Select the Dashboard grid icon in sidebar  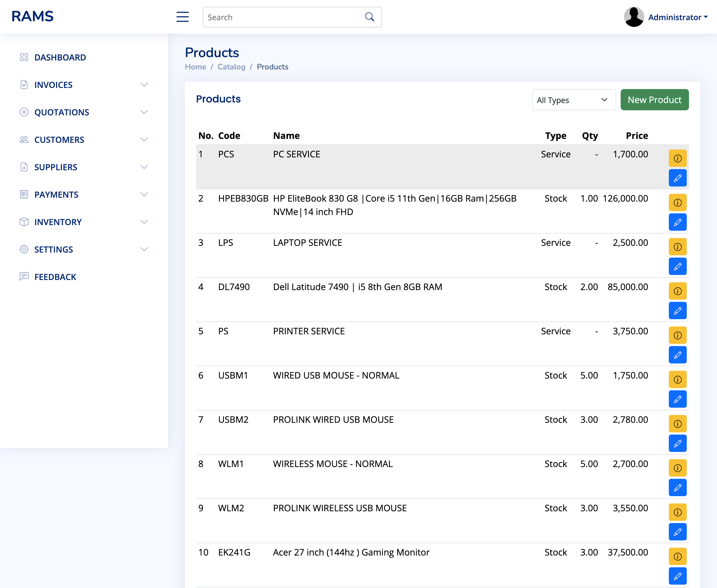pyautogui.click(x=24, y=57)
